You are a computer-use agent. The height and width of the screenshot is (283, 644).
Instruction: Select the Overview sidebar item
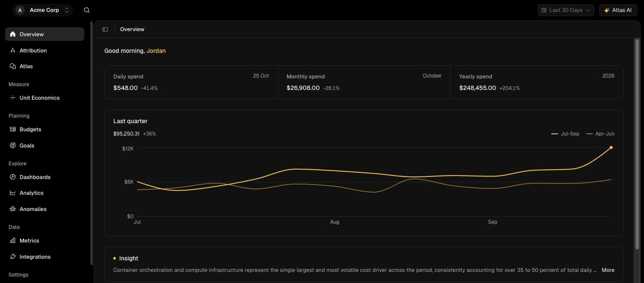coord(45,34)
